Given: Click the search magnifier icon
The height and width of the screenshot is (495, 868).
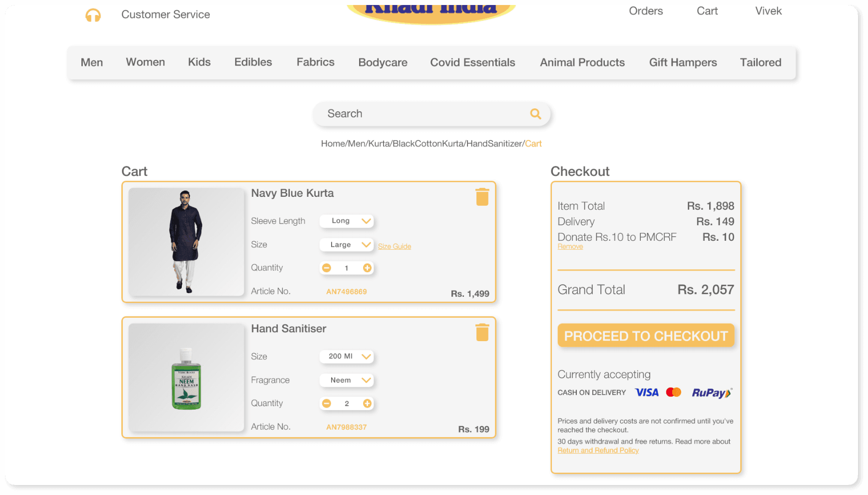Looking at the screenshot, I should [535, 114].
